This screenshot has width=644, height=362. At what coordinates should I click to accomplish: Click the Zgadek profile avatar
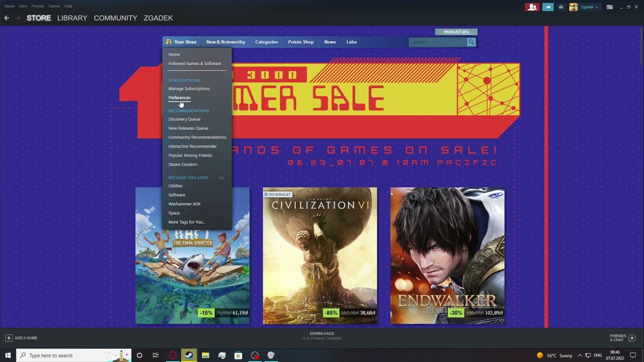573,7
